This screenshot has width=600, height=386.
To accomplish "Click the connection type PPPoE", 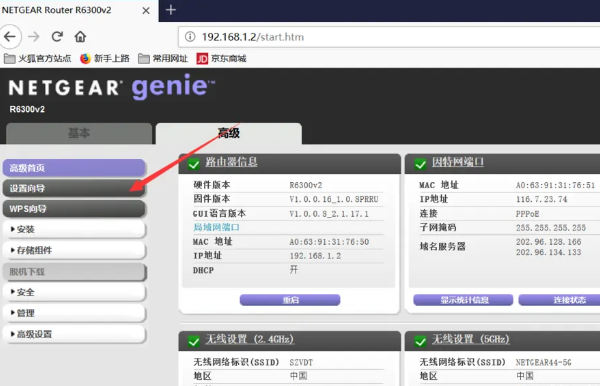I will coord(527,213).
